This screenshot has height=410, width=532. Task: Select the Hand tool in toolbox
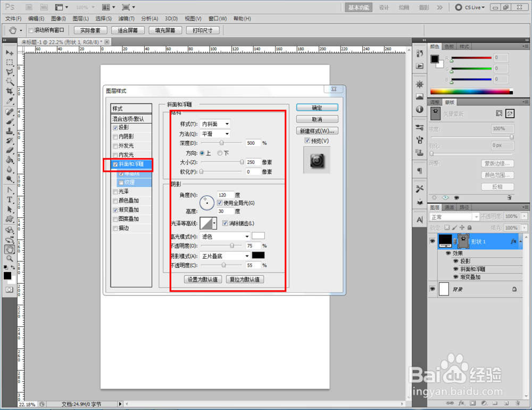(10, 249)
